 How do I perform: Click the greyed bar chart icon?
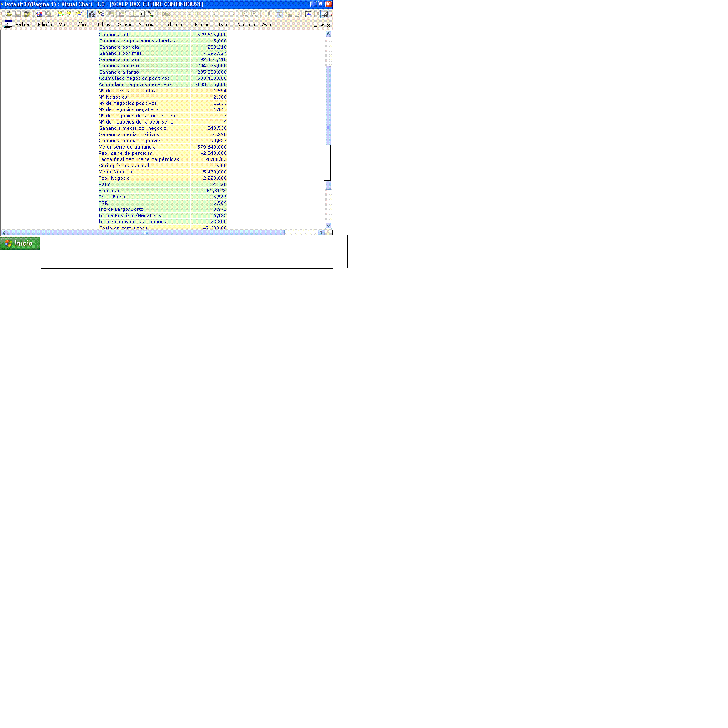48,14
